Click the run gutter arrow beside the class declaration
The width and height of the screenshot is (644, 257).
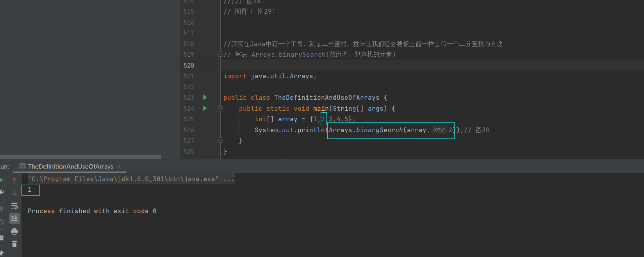pyautogui.click(x=205, y=97)
